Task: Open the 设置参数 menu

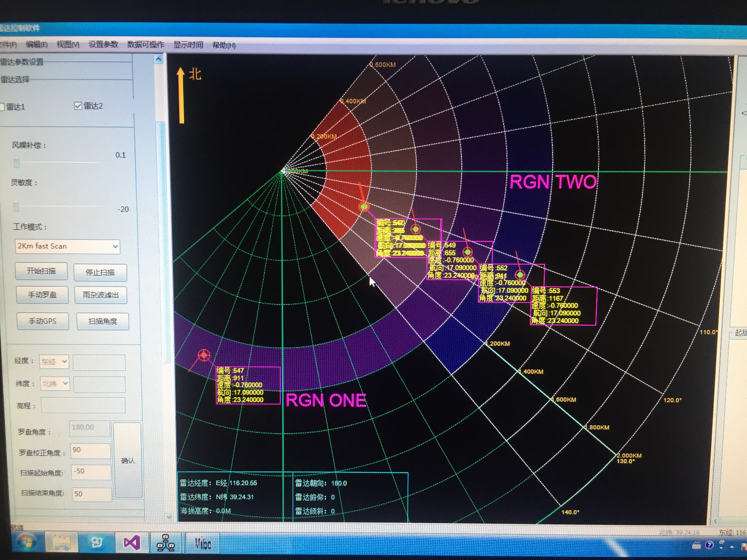Action: 103,44
